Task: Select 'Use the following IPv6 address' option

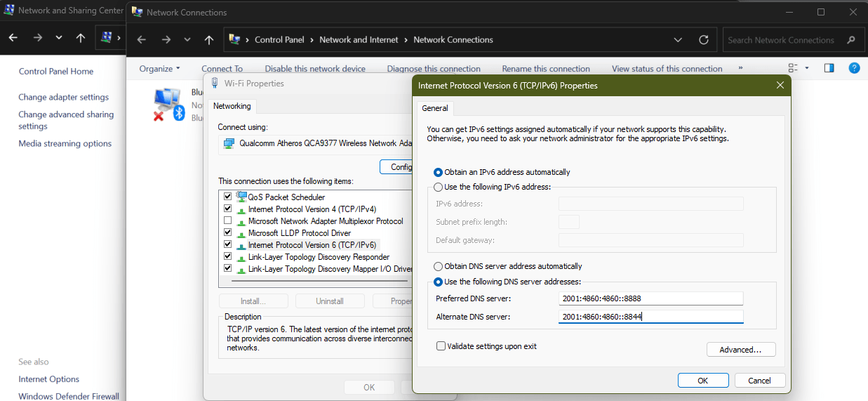Action: pos(439,187)
